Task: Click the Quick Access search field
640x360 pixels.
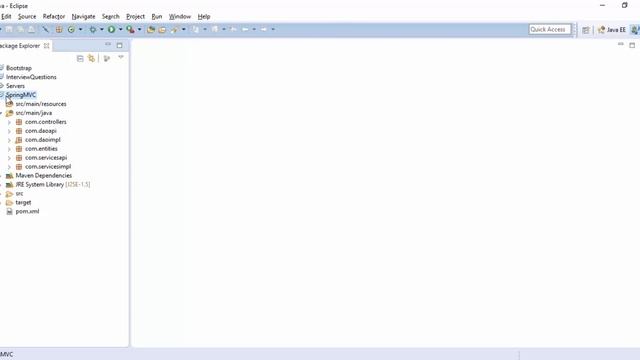Action: 549,29
